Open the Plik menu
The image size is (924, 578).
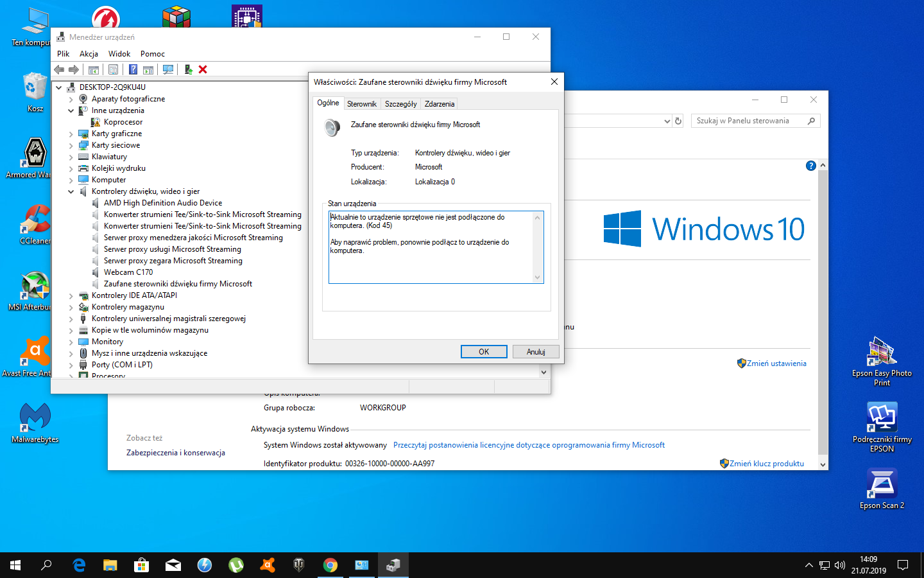tap(63, 54)
